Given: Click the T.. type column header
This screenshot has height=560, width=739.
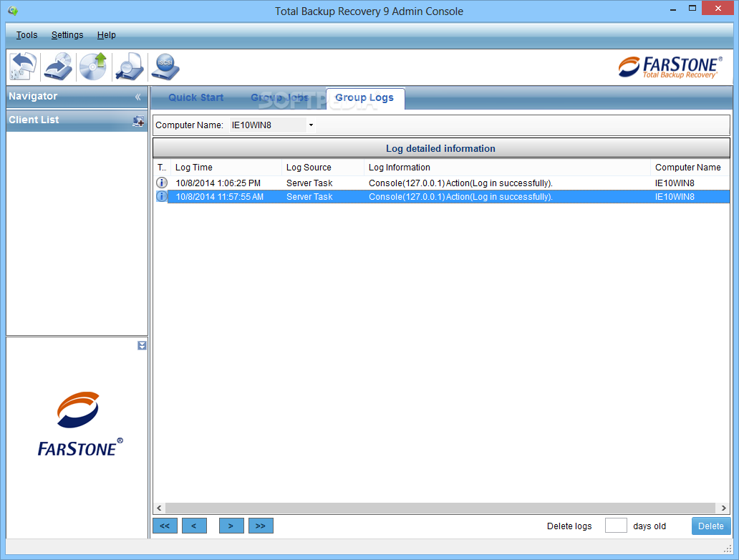Looking at the screenshot, I should point(162,168).
